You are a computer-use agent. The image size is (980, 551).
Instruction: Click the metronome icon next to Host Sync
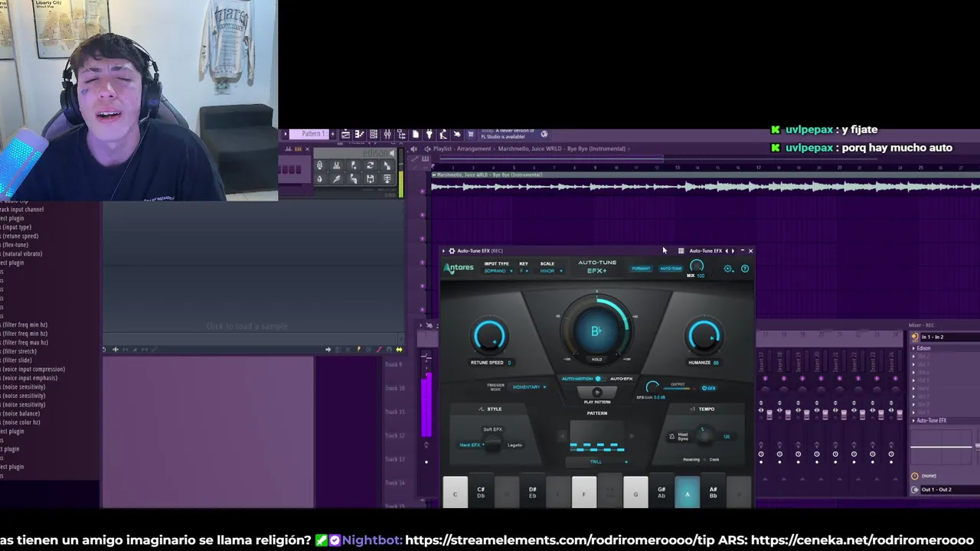[x=671, y=436]
